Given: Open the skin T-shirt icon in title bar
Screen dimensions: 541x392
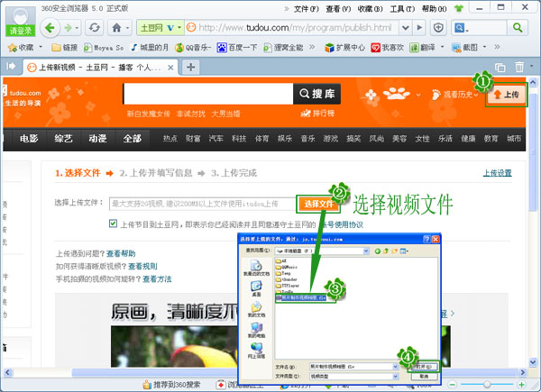Looking at the screenshot, I should [x=459, y=8].
